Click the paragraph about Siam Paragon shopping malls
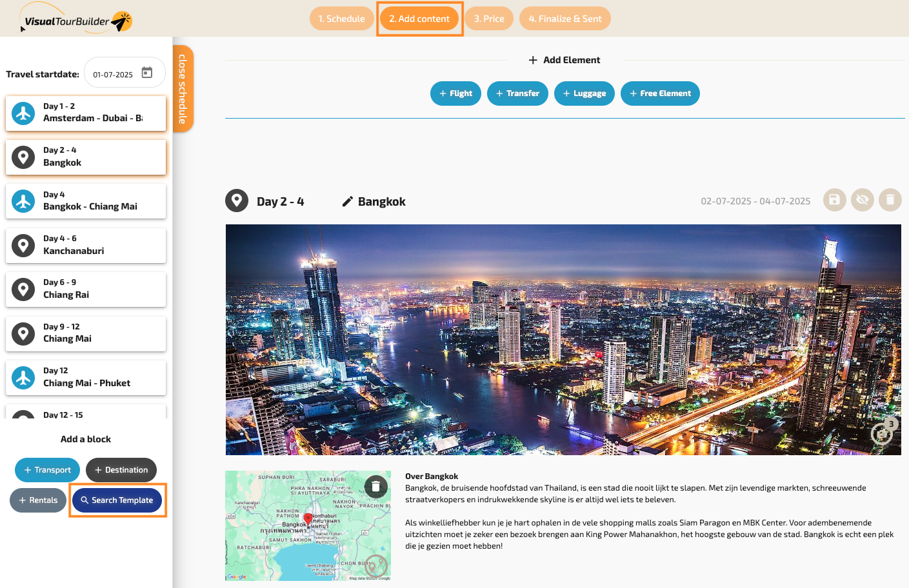Screen dimensions: 909x588 [650, 534]
